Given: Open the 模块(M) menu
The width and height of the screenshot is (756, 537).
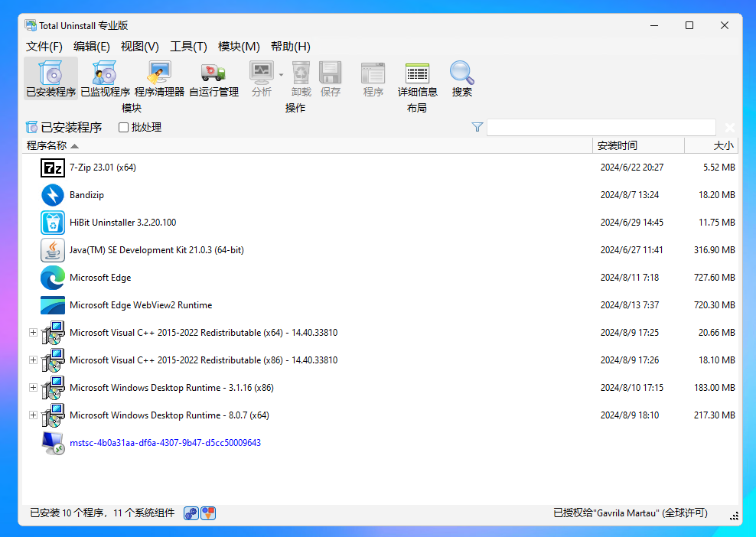Looking at the screenshot, I should [x=239, y=46].
